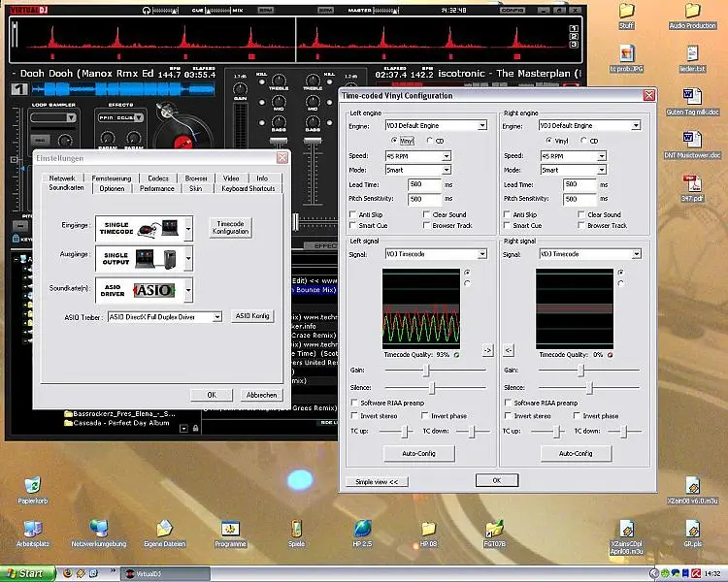Check Software RIAA preamp on left signal

[x=353, y=403]
